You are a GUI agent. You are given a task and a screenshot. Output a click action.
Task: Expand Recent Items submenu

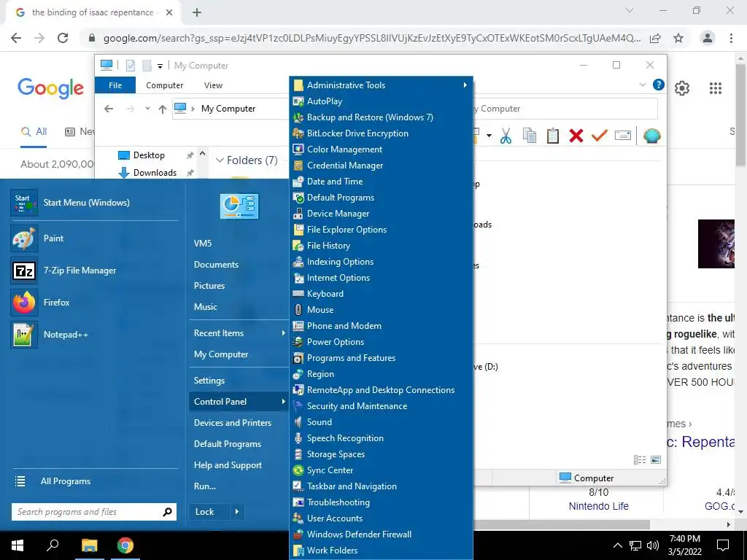tap(283, 332)
